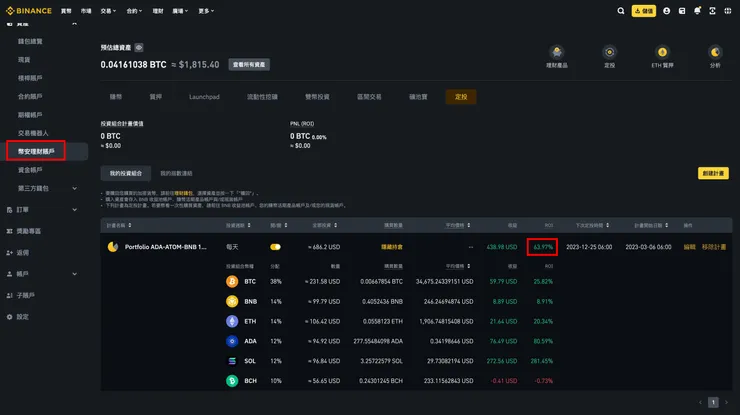The height and width of the screenshot is (415, 740).
Task: Open the Trade dropdown in top nav
Action: click(x=108, y=11)
